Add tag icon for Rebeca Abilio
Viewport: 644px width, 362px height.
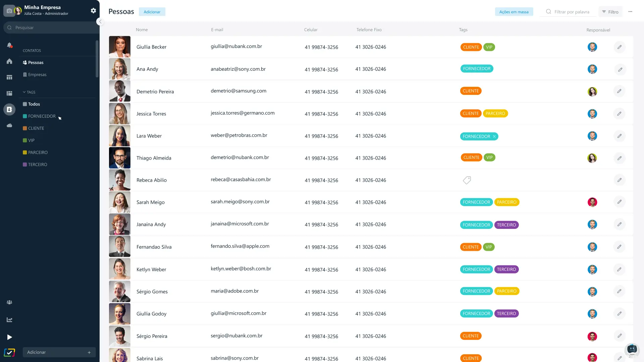point(467,180)
